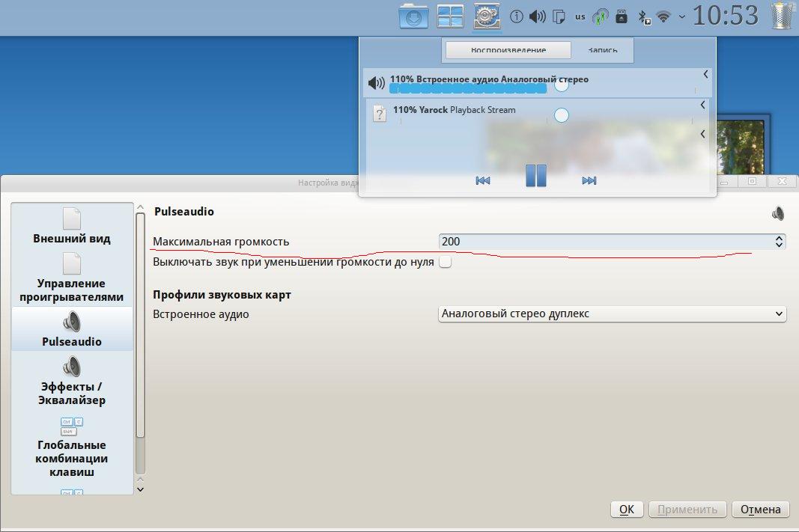Click the sidebar vertical scrollbar

tap(141, 325)
